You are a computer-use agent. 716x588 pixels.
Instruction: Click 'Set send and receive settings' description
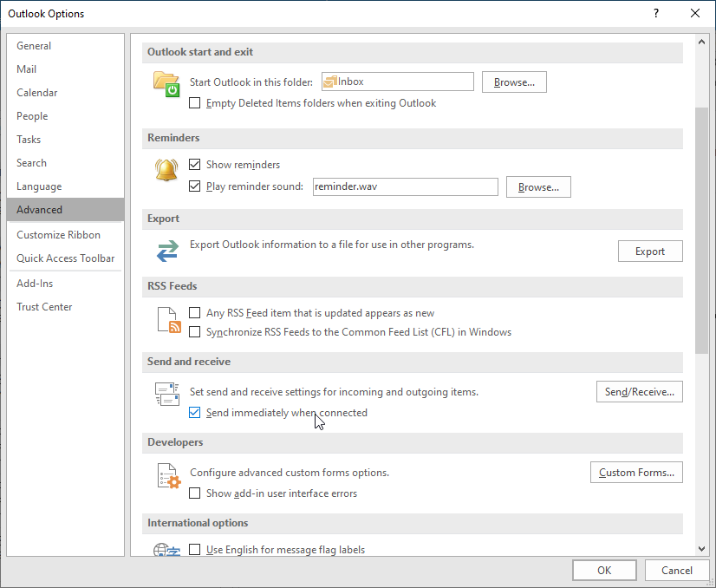pos(335,392)
